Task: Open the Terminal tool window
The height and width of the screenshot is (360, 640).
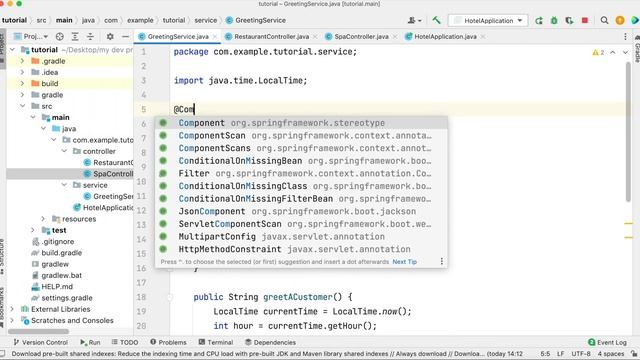Action: click(216, 342)
